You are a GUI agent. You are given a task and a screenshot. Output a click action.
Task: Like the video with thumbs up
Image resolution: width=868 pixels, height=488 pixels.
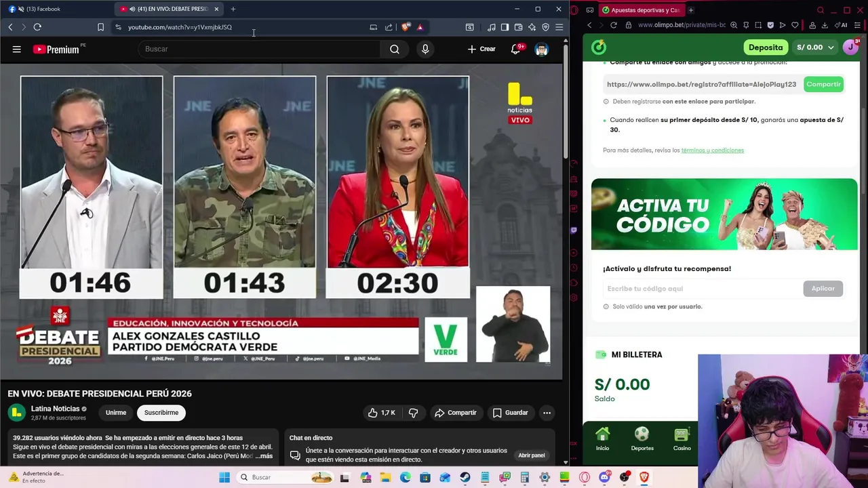point(381,413)
